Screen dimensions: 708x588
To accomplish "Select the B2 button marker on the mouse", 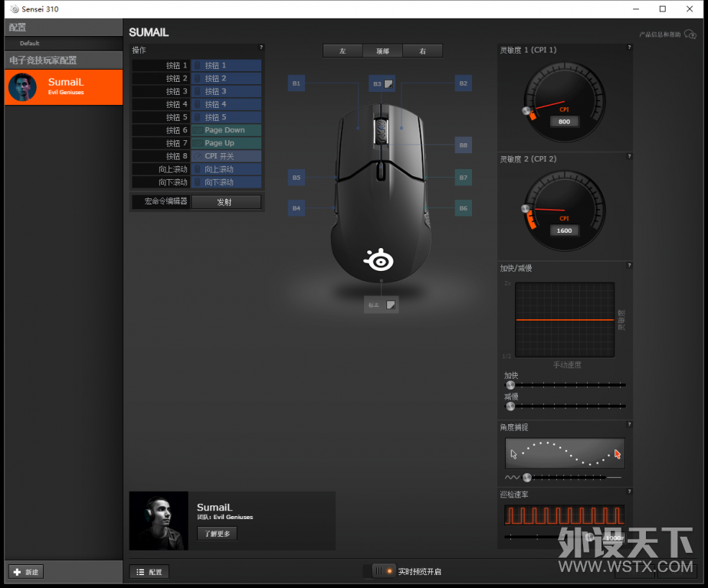I will [x=464, y=83].
